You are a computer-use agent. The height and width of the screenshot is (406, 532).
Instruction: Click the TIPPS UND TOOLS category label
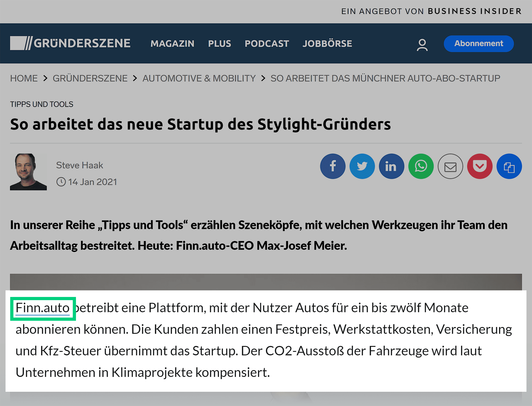[x=42, y=104]
